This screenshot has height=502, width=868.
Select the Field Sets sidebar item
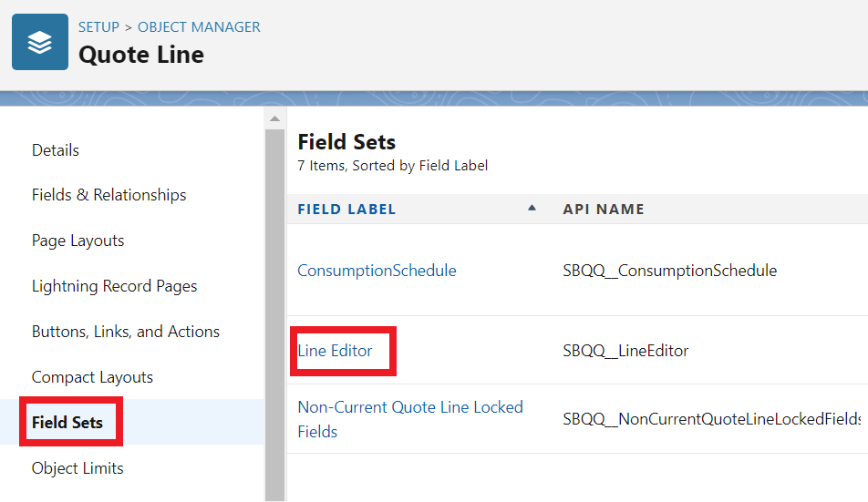pyautogui.click(x=67, y=423)
